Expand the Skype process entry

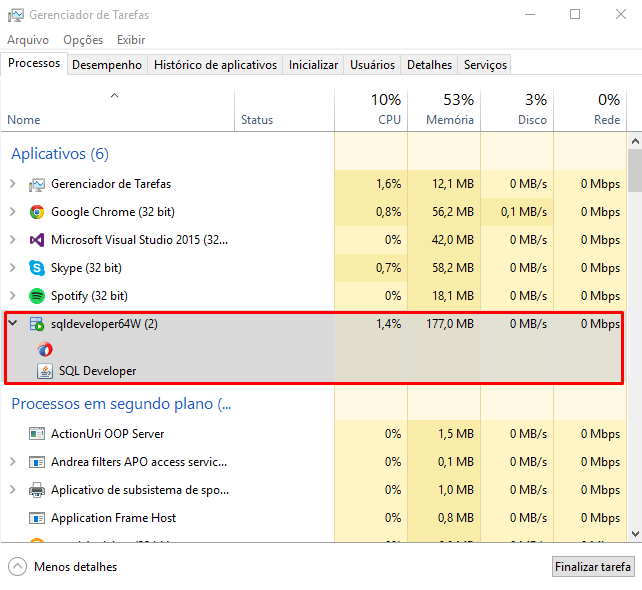pyautogui.click(x=12, y=268)
